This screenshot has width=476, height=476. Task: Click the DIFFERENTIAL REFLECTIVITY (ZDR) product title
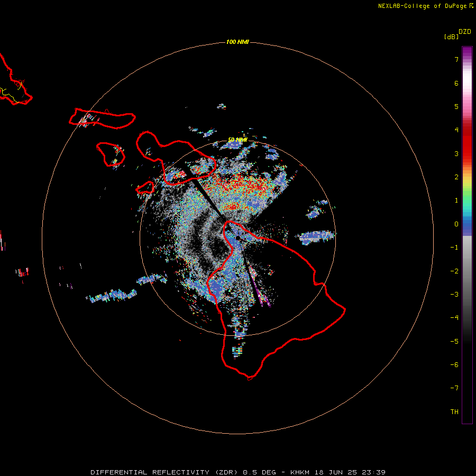[165, 472]
